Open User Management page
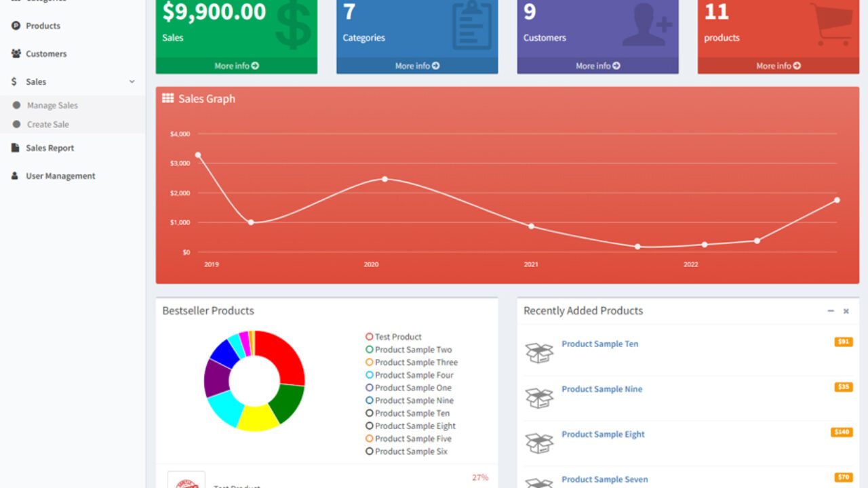This screenshot has height=488, width=868. click(60, 176)
